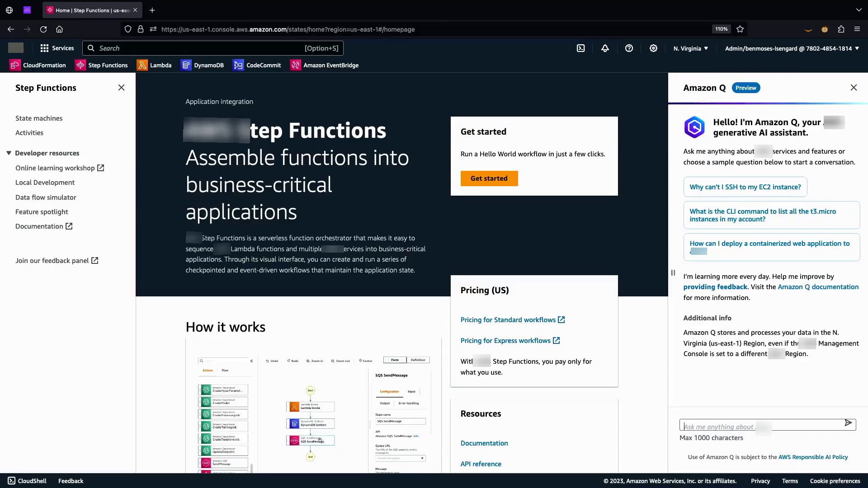Open the help question mark icon
Screen dimensions: 868x488
point(629,48)
